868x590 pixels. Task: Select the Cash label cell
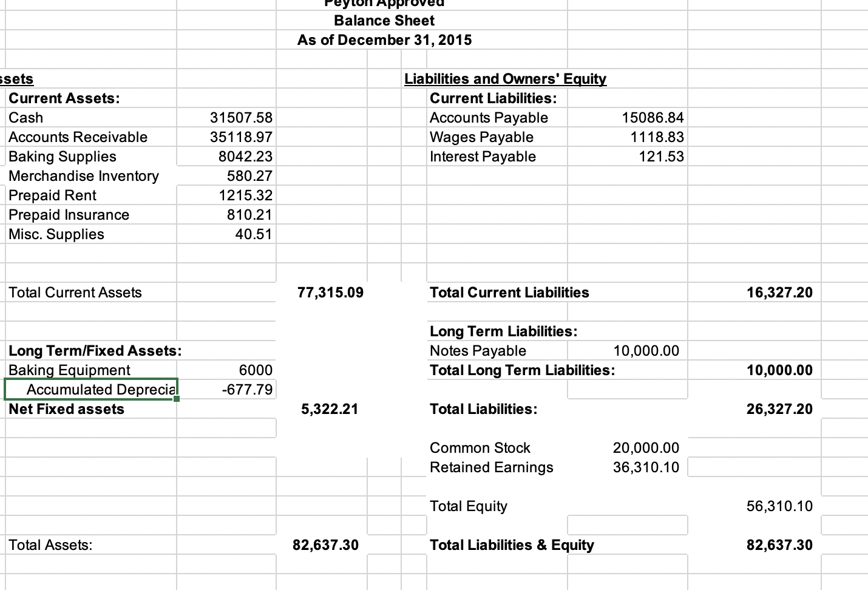tap(26, 118)
